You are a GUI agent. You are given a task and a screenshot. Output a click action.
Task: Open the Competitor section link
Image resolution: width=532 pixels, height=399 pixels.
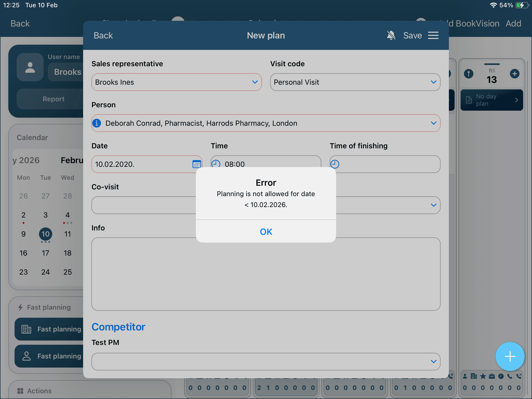tap(118, 327)
